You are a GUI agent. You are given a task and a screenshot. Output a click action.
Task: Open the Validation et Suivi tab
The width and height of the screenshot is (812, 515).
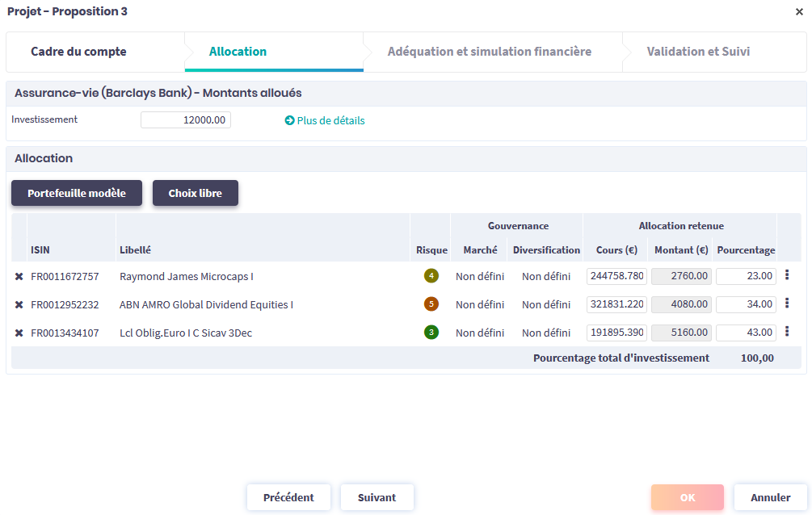(698, 52)
